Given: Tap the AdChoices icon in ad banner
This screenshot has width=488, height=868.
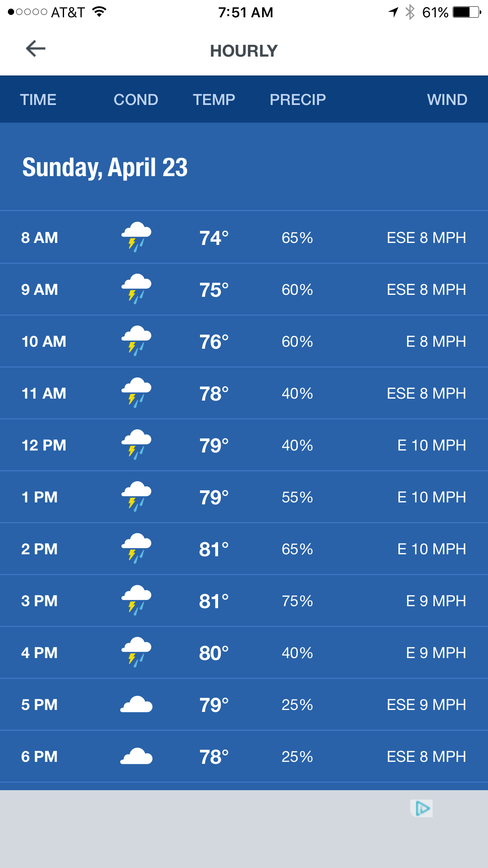Looking at the screenshot, I should point(422,808).
